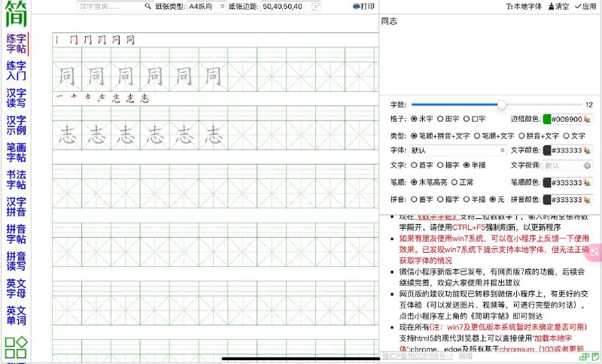Switch to 书法字帖 in the sidebar
Image resolution: width=602 pixels, height=364 pixels.
point(16,179)
